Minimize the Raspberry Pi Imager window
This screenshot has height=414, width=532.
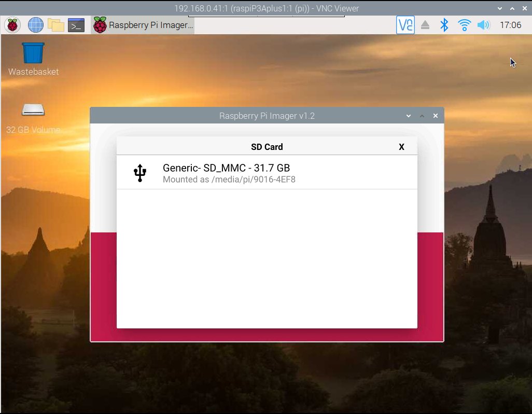pos(409,116)
